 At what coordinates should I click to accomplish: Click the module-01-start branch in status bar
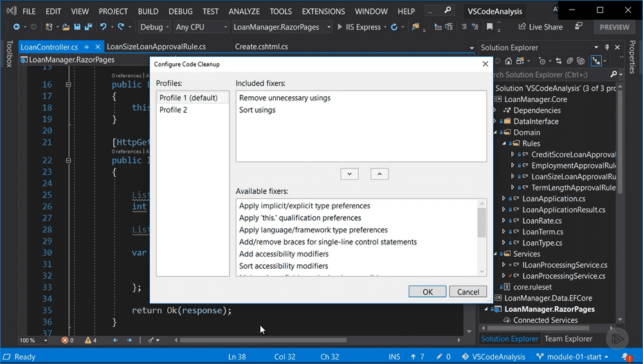574,357
